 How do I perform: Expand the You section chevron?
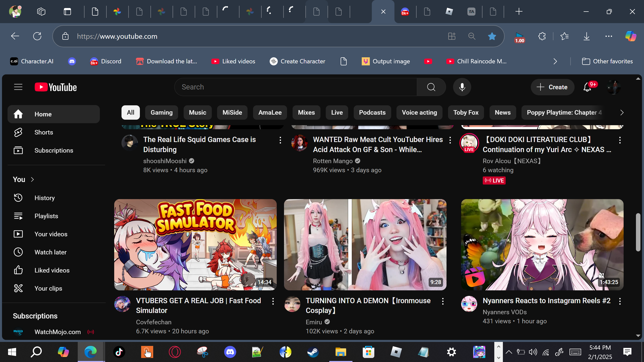click(x=32, y=179)
